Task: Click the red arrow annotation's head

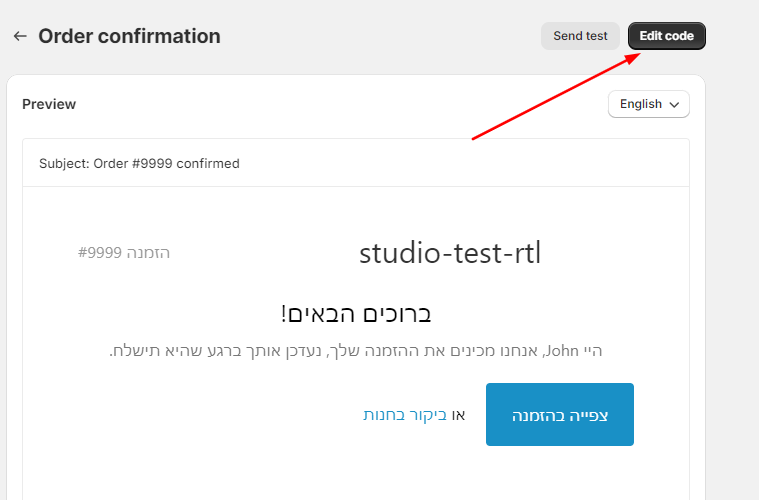Action: pyautogui.click(x=633, y=58)
